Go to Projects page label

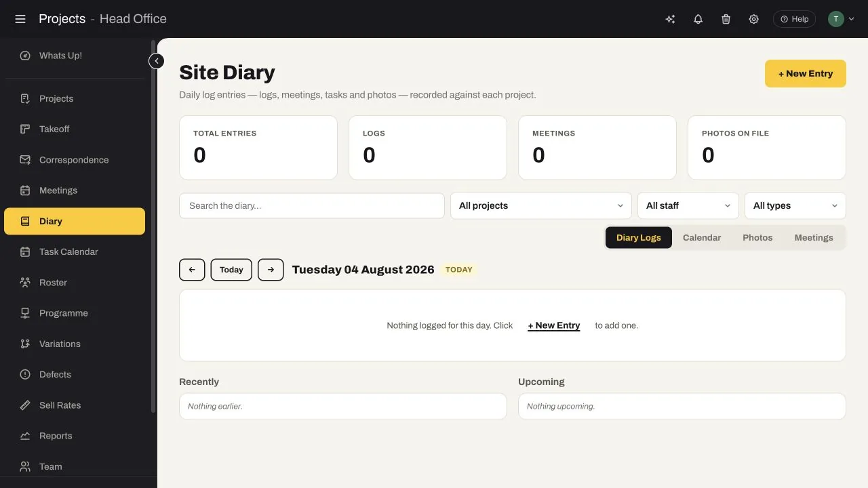56,98
